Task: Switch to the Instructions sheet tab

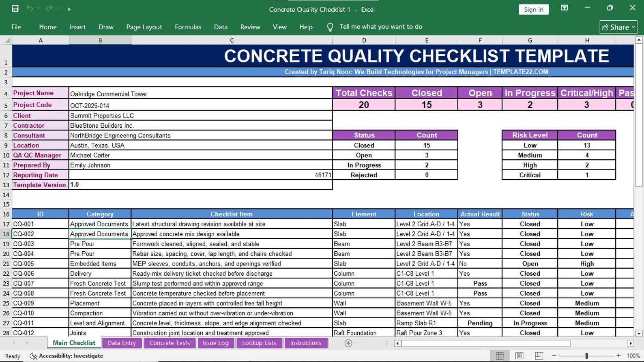Action: (x=306, y=343)
